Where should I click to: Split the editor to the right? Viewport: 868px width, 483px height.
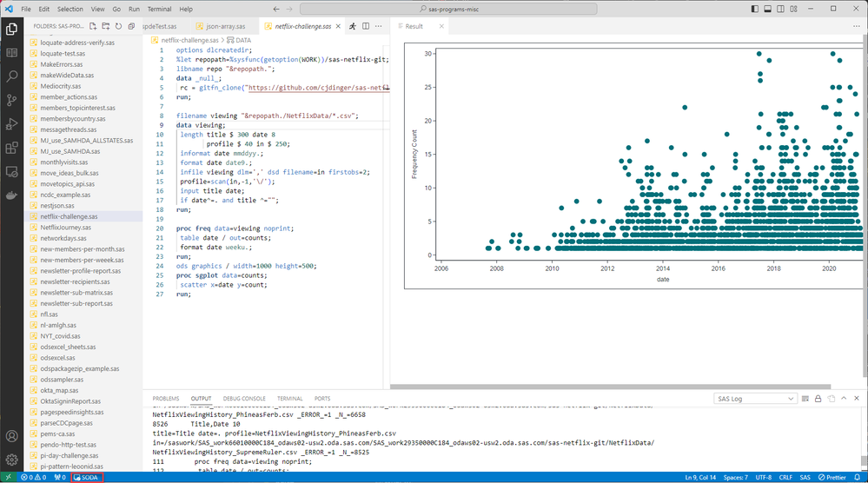click(x=366, y=26)
